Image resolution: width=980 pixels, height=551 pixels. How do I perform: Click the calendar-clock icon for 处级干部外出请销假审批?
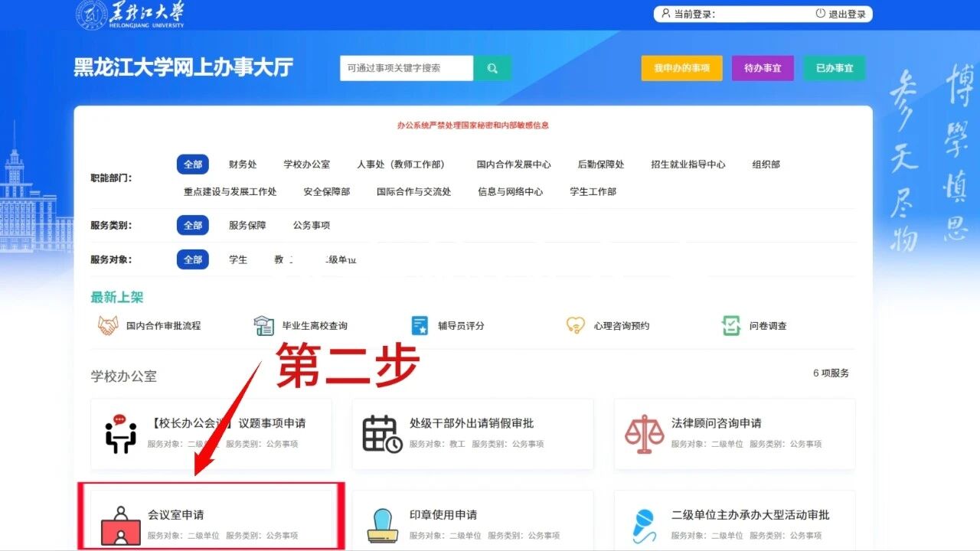coord(381,432)
